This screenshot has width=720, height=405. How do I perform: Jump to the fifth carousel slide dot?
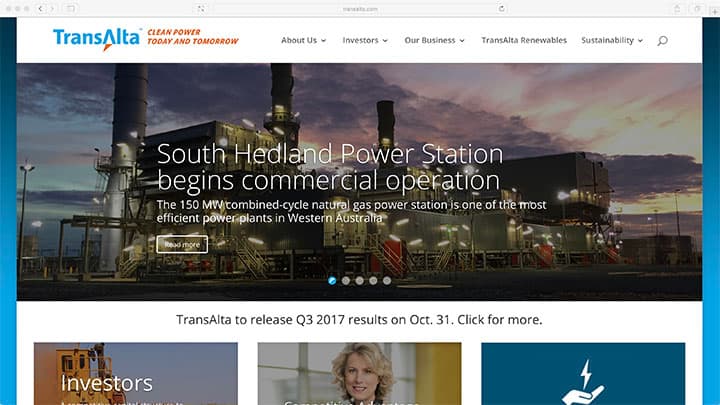[387, 281]
